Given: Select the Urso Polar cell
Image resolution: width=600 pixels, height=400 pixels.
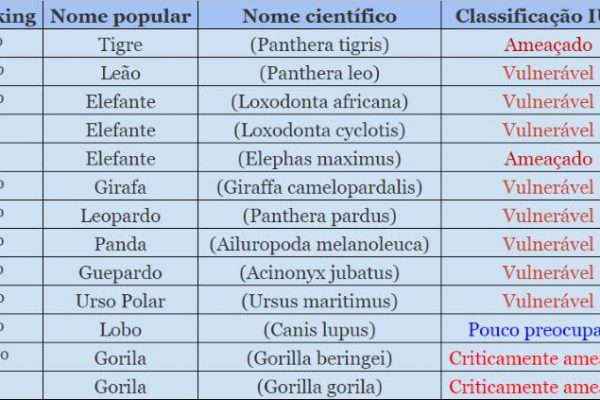Looking at the screenshot, I should (120, 301).
